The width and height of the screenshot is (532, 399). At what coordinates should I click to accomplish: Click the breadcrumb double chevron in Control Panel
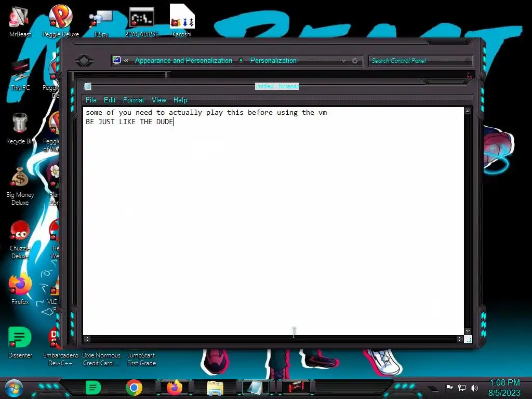click(126, 61)
